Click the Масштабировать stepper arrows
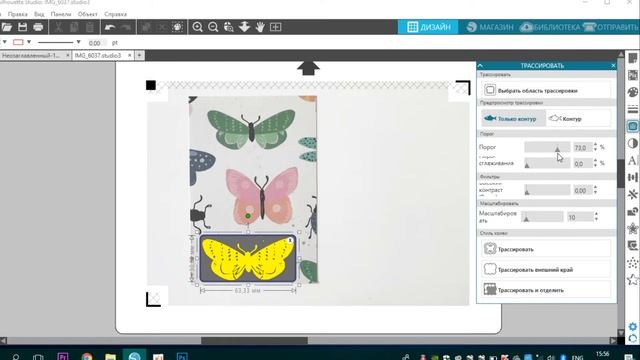Image resolution: width=640 pixels, height=360 pixels. (596, 217)
